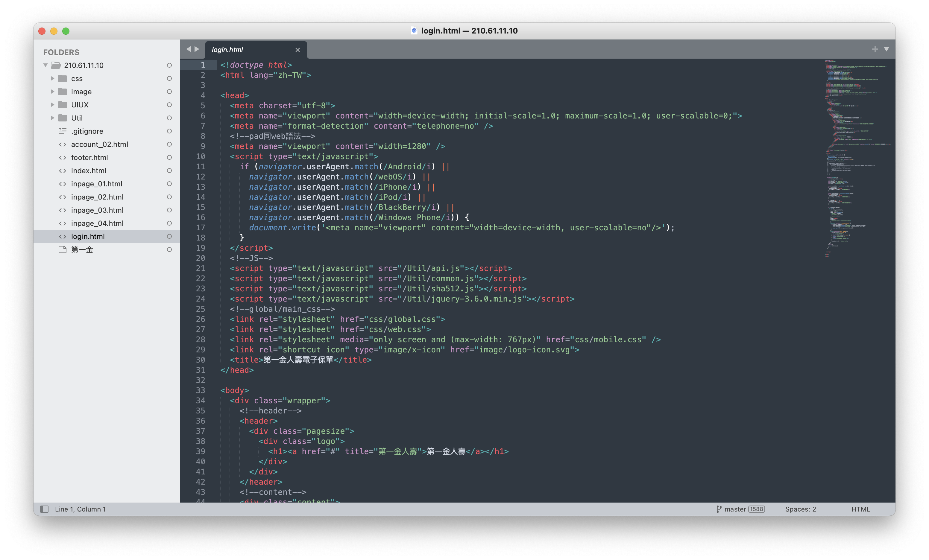929x560 pixels.
Task: Open footer.html from the sidebar
Action: pyautogui.click(x=107, y=158)
